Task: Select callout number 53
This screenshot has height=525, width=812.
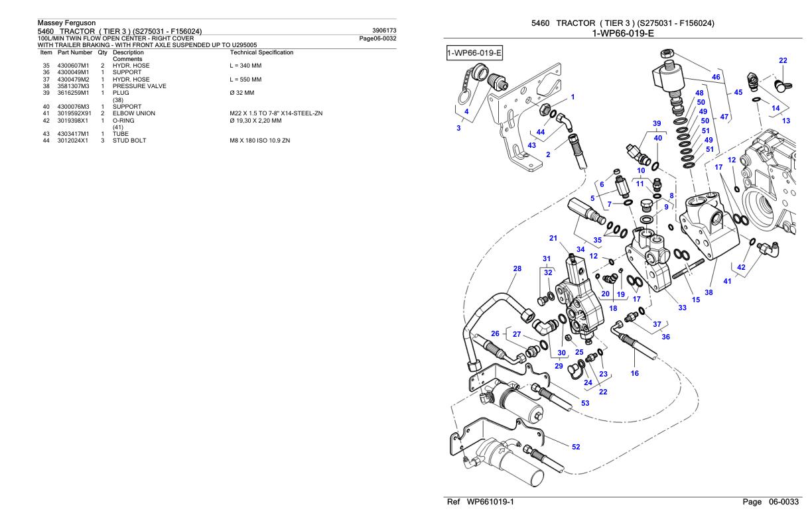Action: [x=585, y=402]
